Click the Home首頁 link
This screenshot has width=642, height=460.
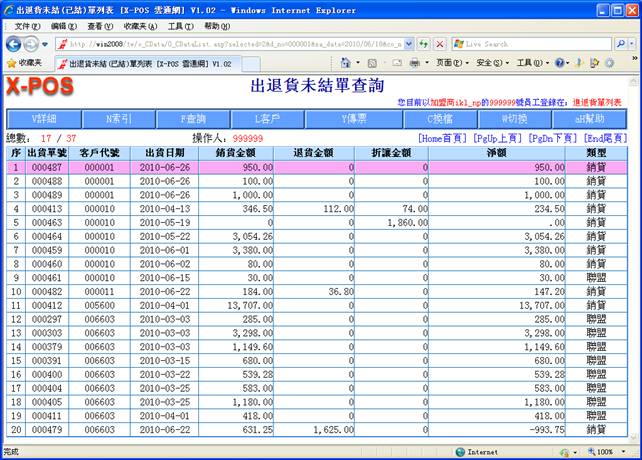point(445,138)
